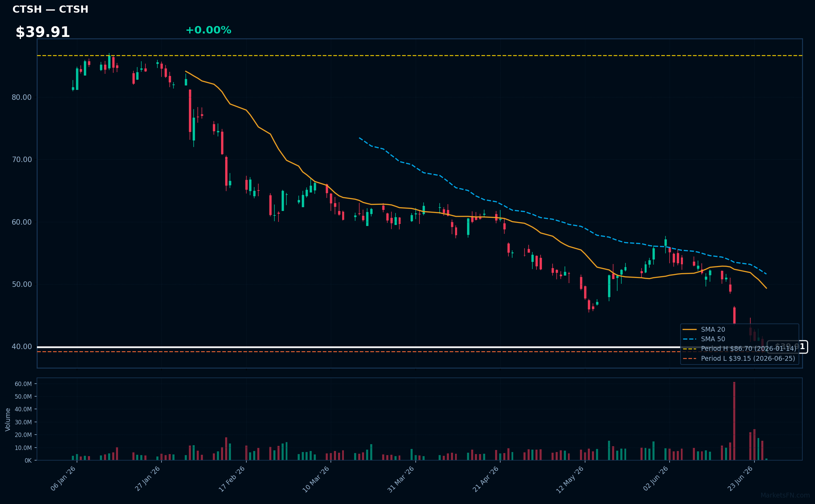
Task: Click the 17 Feb '26 date label
Action: click(x=232, y=478)
